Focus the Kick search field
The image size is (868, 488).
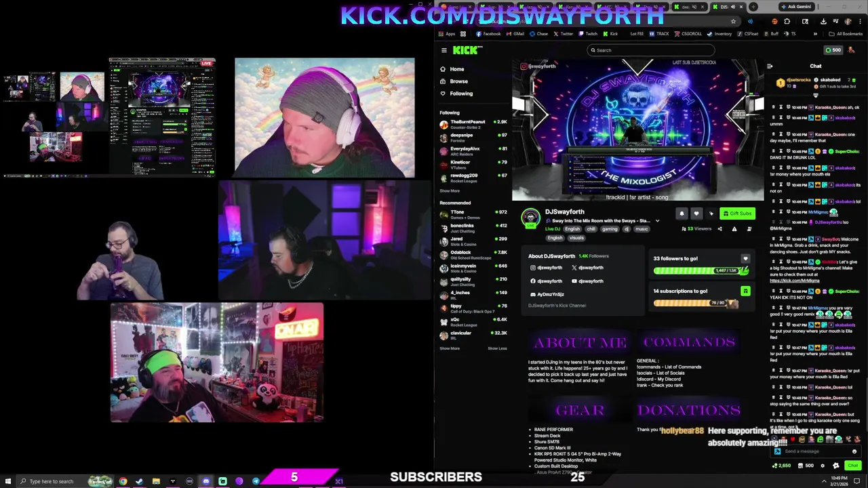point(651,50)
